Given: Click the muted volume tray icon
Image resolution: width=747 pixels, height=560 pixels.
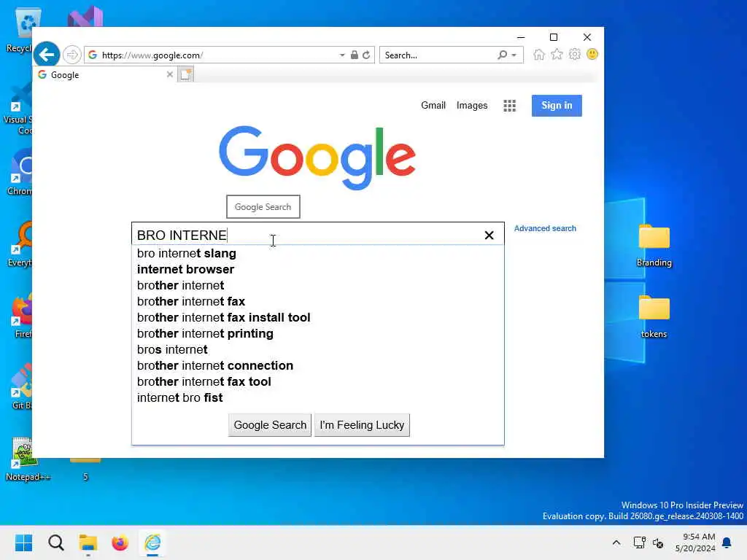Looking at the screenshot, I should [658, 542].
